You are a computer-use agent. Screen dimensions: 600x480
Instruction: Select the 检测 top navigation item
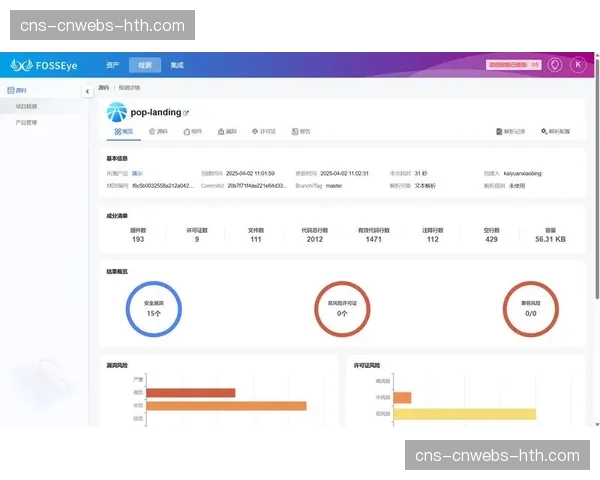click(145, 65)
